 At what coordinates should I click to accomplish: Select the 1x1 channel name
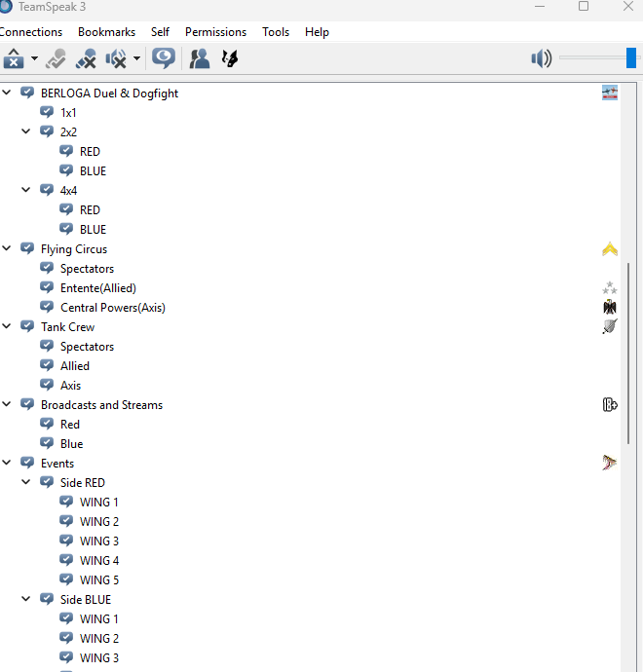coord(68,113)
